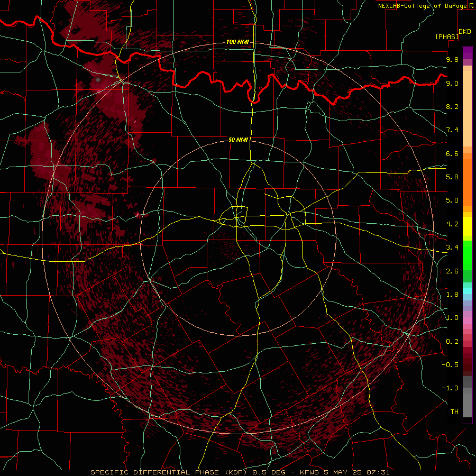The image size is (476, 476).
Task: Click the 8.2 value on the scale
Action: 452,106
